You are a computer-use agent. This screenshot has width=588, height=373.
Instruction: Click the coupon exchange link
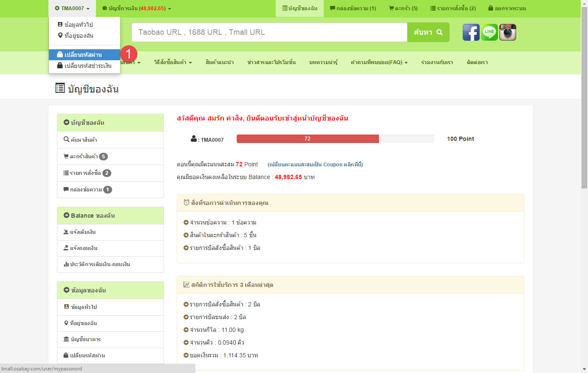pyautogui.click(x=315, y=164)
